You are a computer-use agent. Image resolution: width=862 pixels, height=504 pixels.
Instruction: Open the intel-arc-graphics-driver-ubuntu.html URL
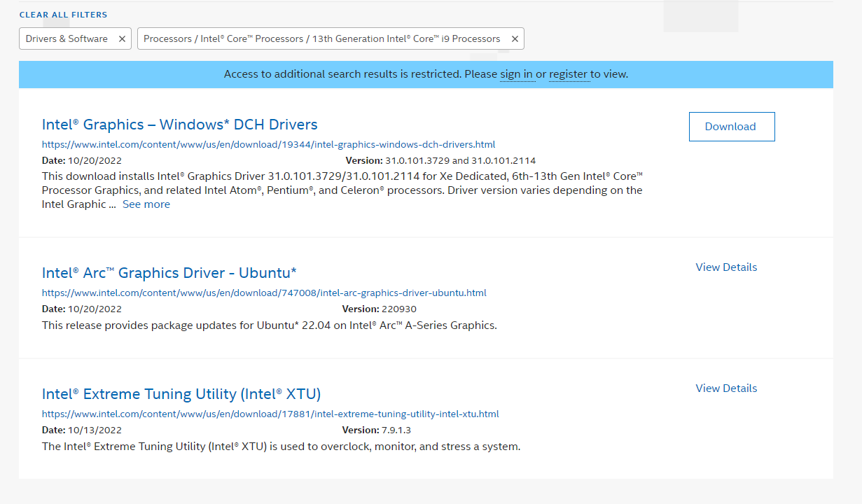(x=264, y=293)
